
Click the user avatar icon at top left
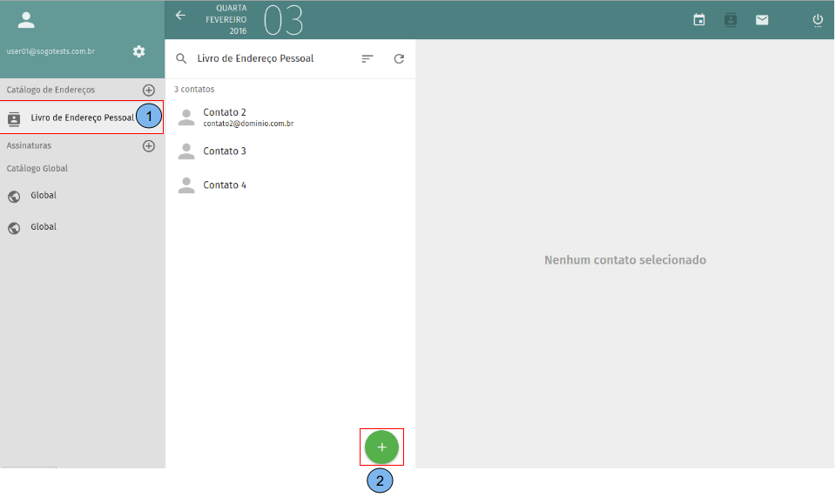point(26,20)
